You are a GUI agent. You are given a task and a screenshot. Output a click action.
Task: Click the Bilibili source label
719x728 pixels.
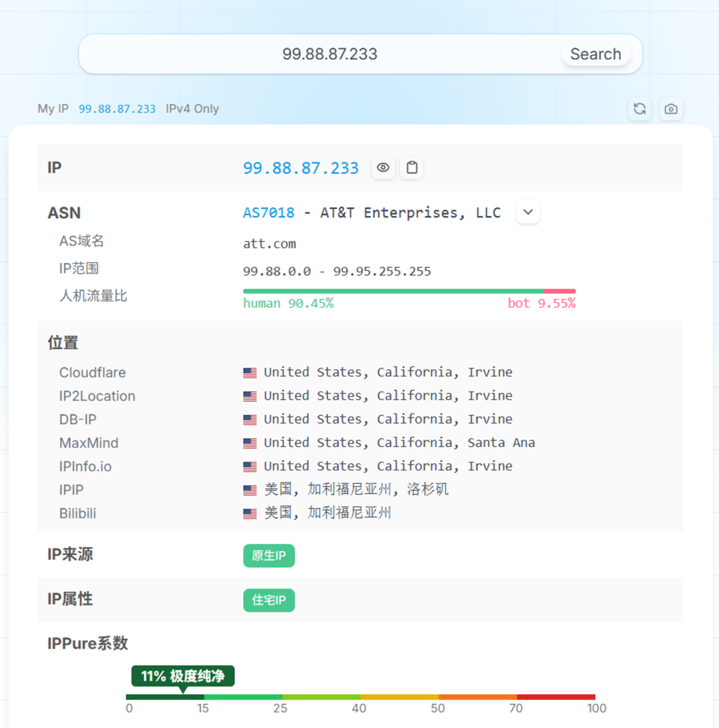77,514
